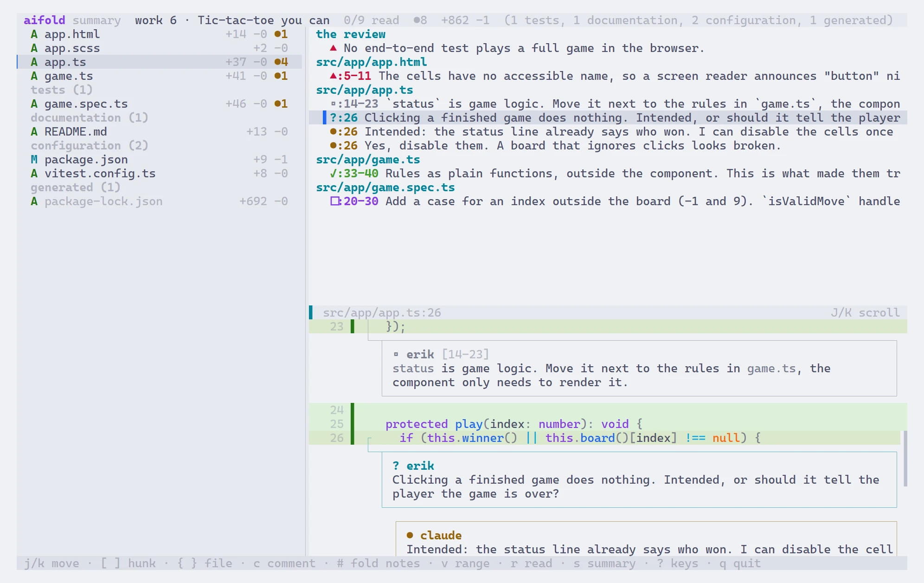The image size is (924, 583).
Task: Click the orange dot beside claude's reply
Action: pos(410,536)
